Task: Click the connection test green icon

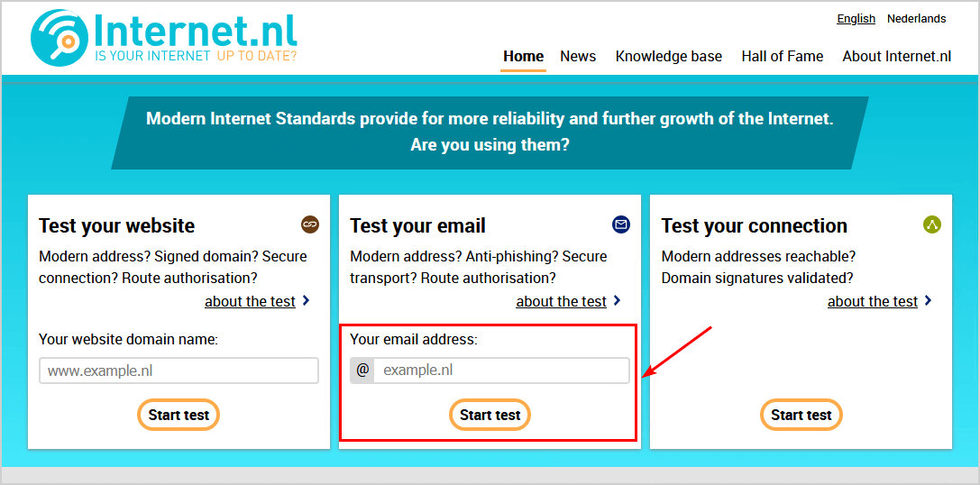Action: [932, 224]
